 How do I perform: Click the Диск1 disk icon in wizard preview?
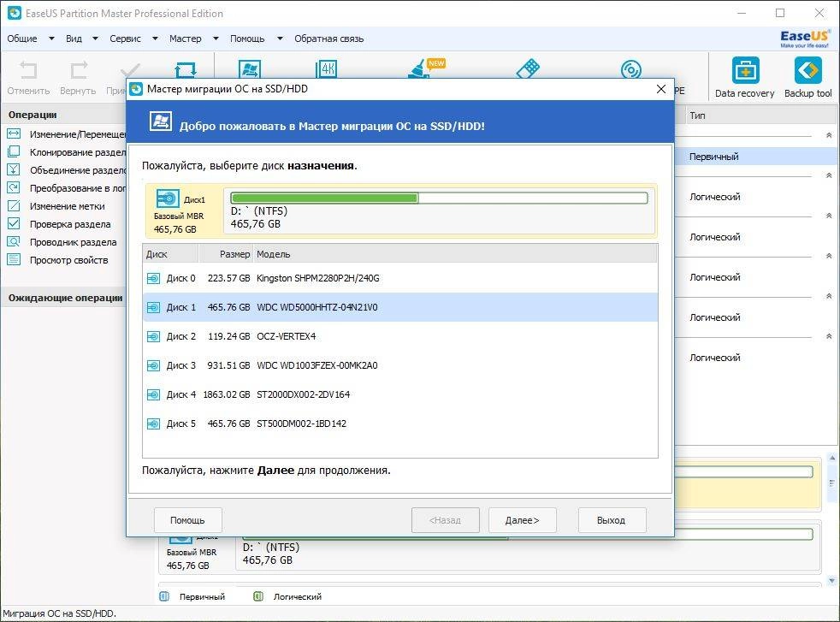pyautogui.click(x=168, y=198)
